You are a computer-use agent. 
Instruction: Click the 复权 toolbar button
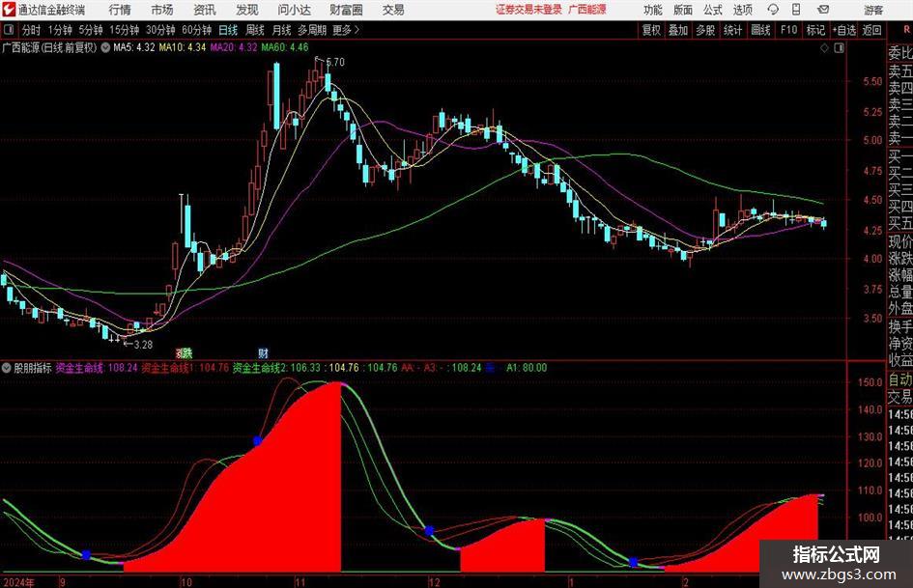651,30
